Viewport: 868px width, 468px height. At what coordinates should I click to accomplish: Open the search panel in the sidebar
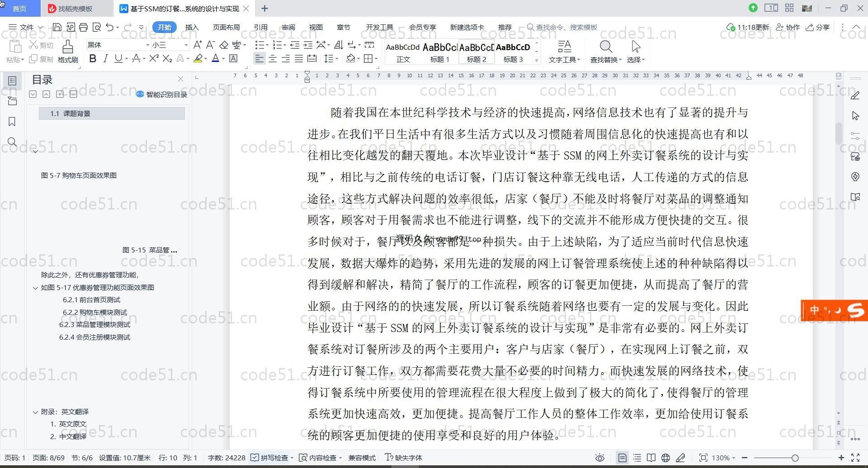pos(12,142)
